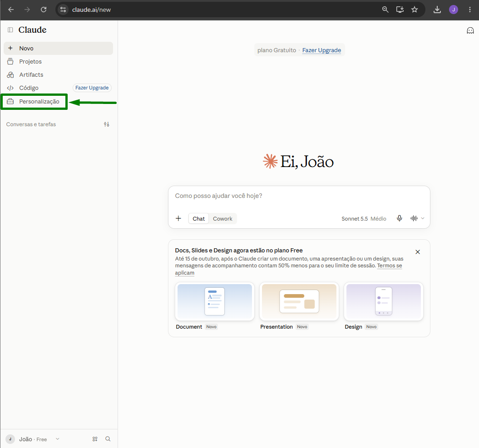Click the browser forward arrow
Screen dimensions: 479x448
(x=27, y=10)
